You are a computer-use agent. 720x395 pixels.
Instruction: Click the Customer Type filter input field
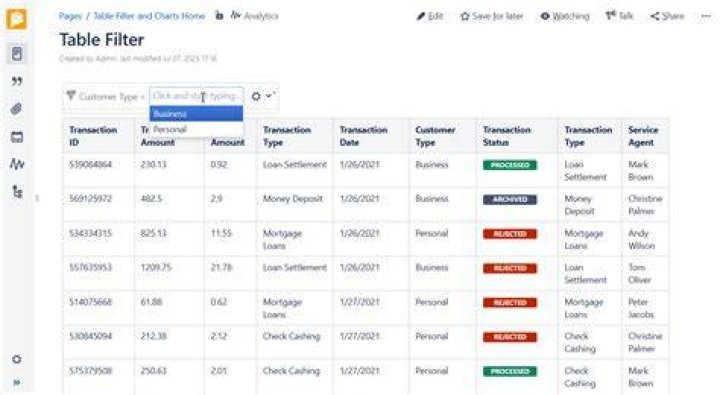196,96
